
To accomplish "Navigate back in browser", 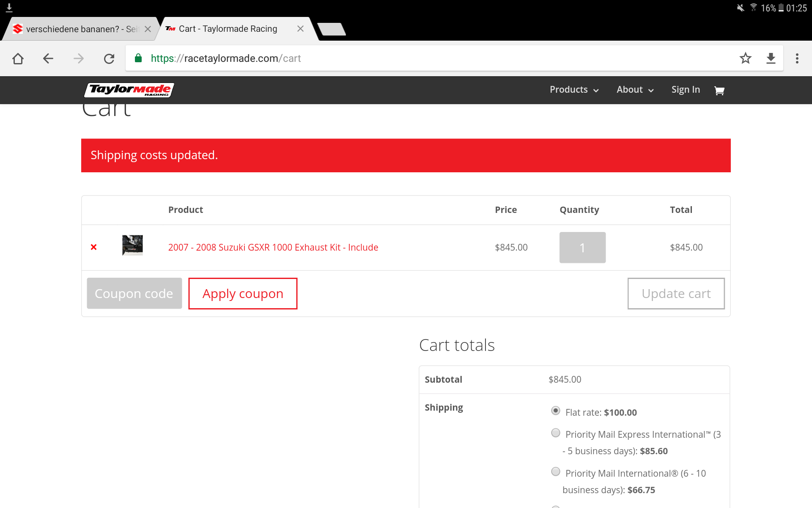I will pos(48,58).
